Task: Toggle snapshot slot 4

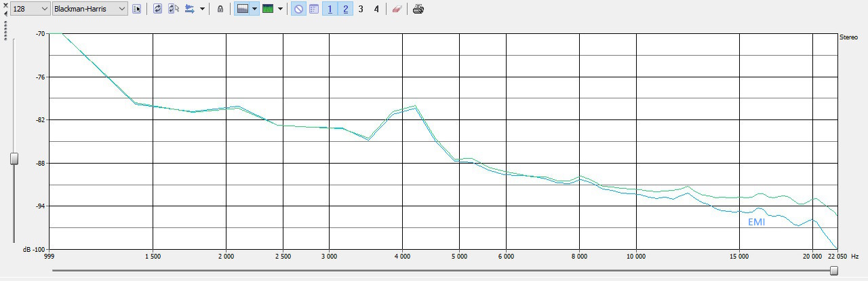Action: (x=376, y=9)
